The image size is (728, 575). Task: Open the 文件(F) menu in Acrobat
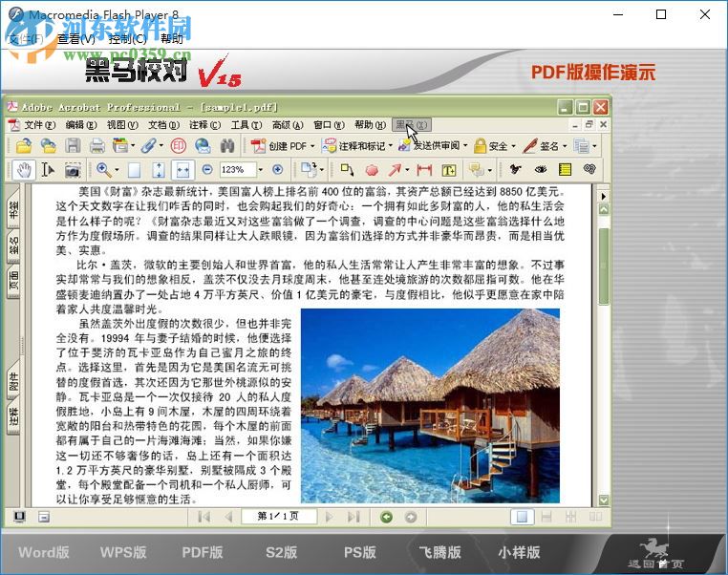tap(39, 125)
